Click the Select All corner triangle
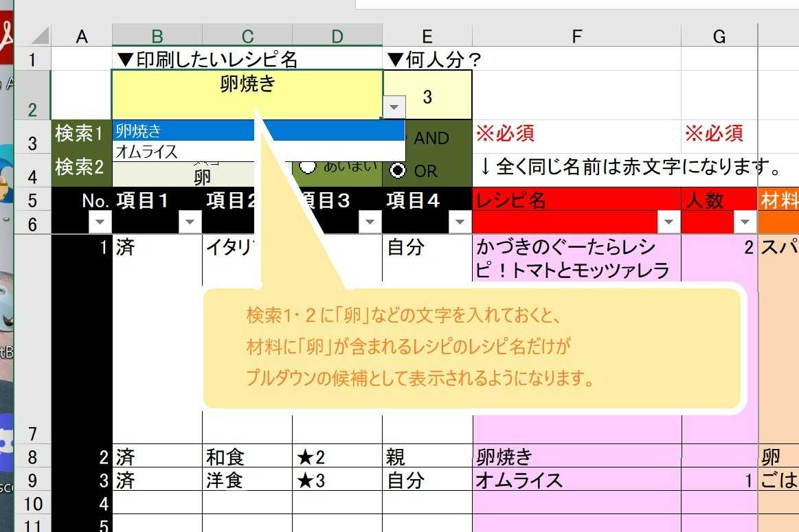 point(41,36)
